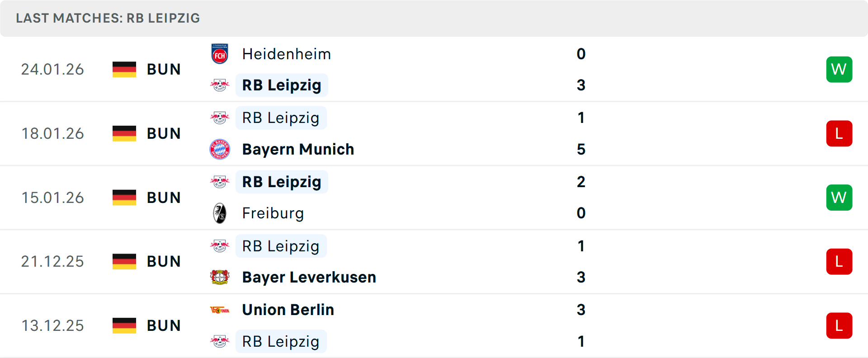Screen dimensions: 868x358
Task: Click the Freiburg club crest icon
Action: pyautogui.click(x=220, y=213)
